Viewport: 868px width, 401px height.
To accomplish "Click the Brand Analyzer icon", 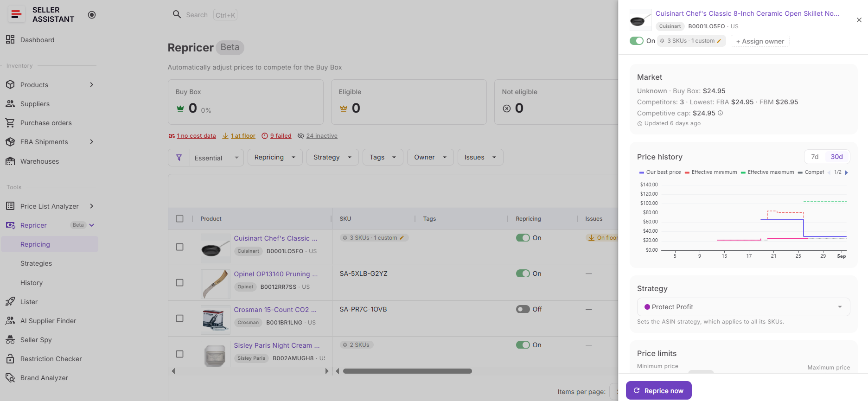I will [10, 378].
